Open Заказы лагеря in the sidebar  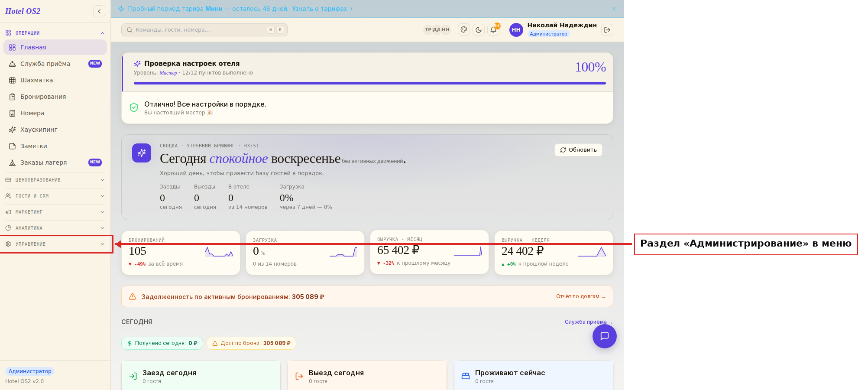[x=55, y=162]
